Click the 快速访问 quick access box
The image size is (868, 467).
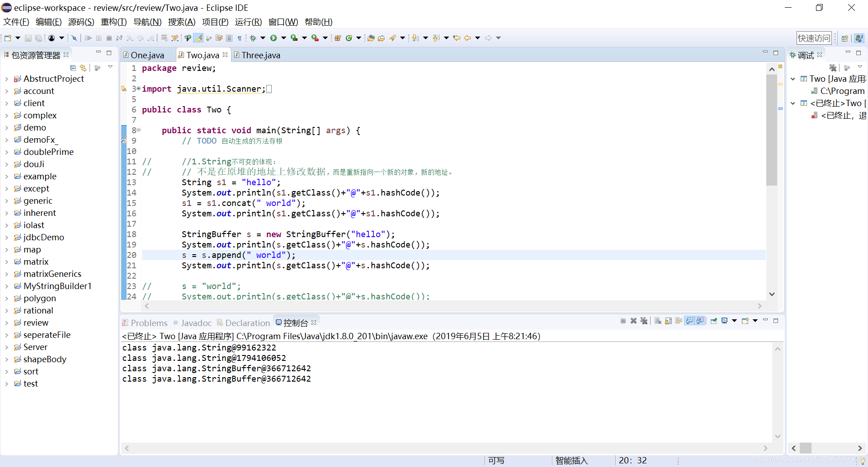click(814, 38)
